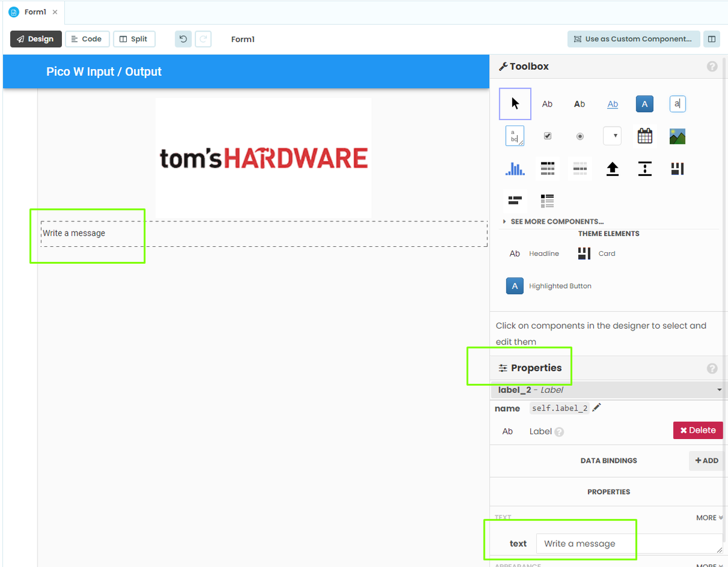Image resolution: width=728 pixels, height=567 pixels.
Task: Switch to the Code tab
Action: point(87,39)
